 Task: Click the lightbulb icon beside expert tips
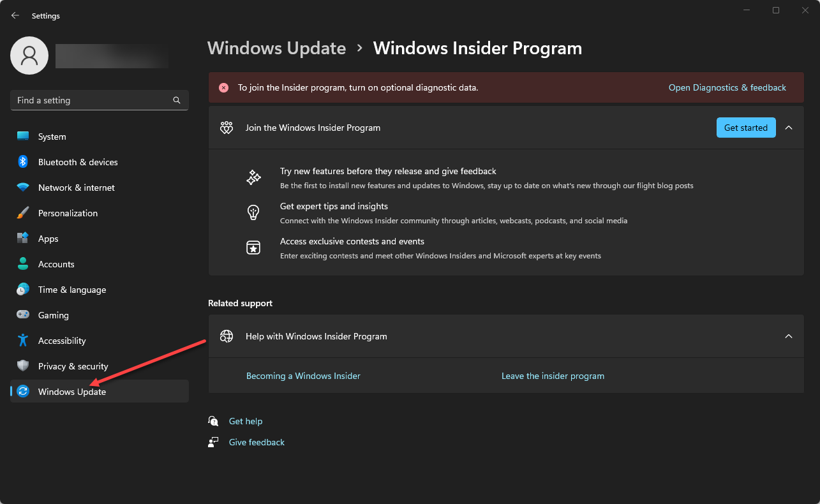(253, 212)
